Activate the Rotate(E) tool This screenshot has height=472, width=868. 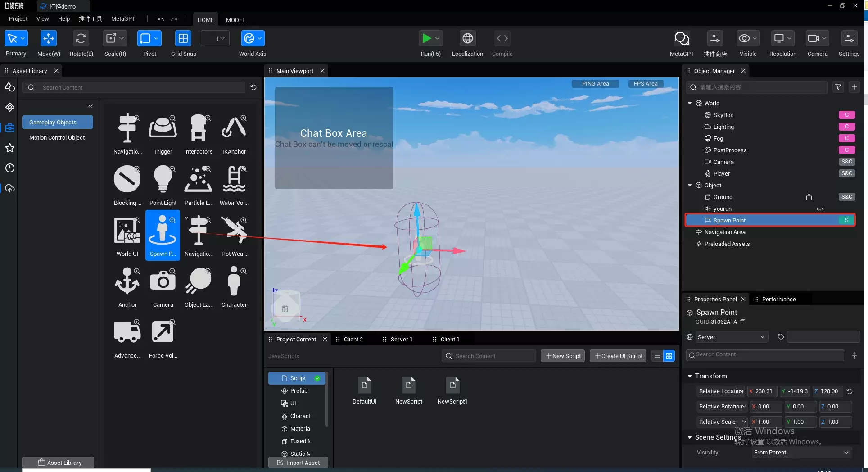[81, 39]
